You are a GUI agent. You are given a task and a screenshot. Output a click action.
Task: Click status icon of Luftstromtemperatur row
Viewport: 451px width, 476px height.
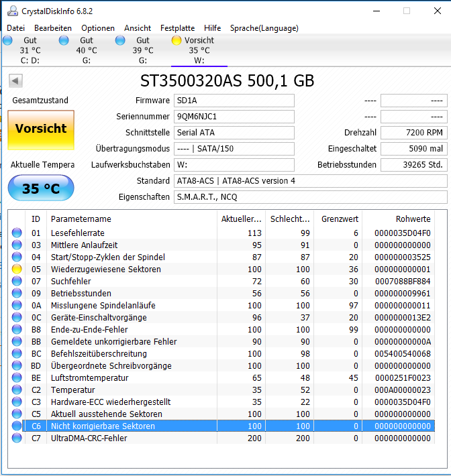coord(17,377)
